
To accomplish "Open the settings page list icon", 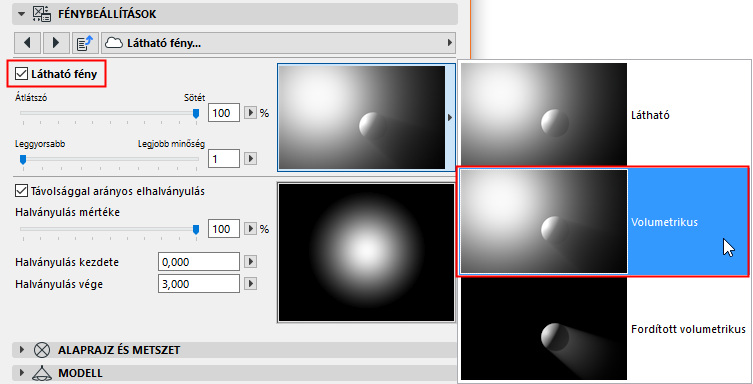I will 85,43.
